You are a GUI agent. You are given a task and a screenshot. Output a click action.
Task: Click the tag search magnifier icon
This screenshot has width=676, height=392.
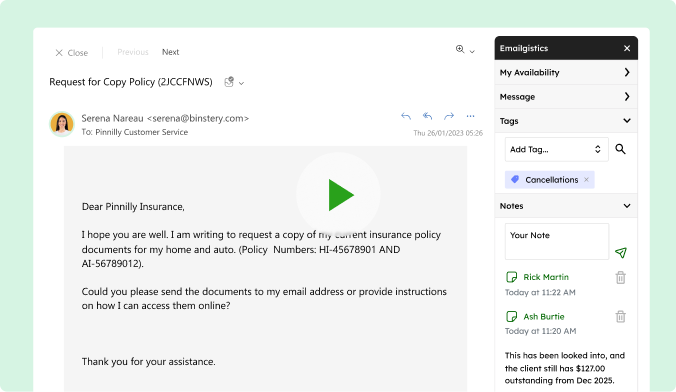click(620, 149)
